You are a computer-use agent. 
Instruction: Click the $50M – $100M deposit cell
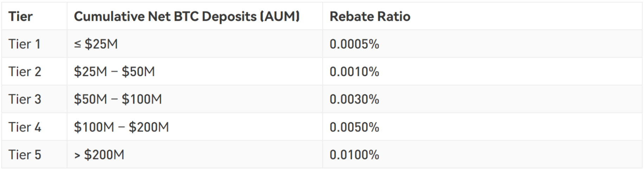point(118,99)
